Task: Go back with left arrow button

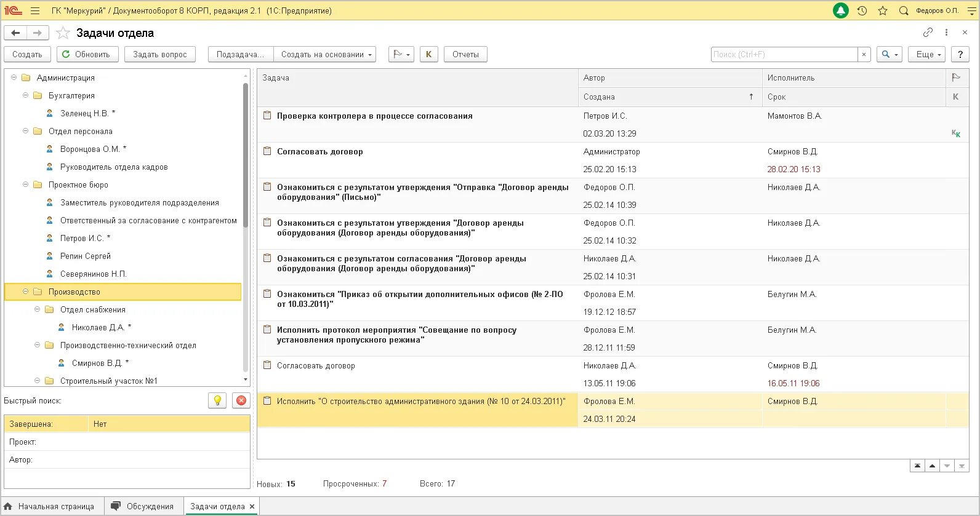Action: click(15, 33)
